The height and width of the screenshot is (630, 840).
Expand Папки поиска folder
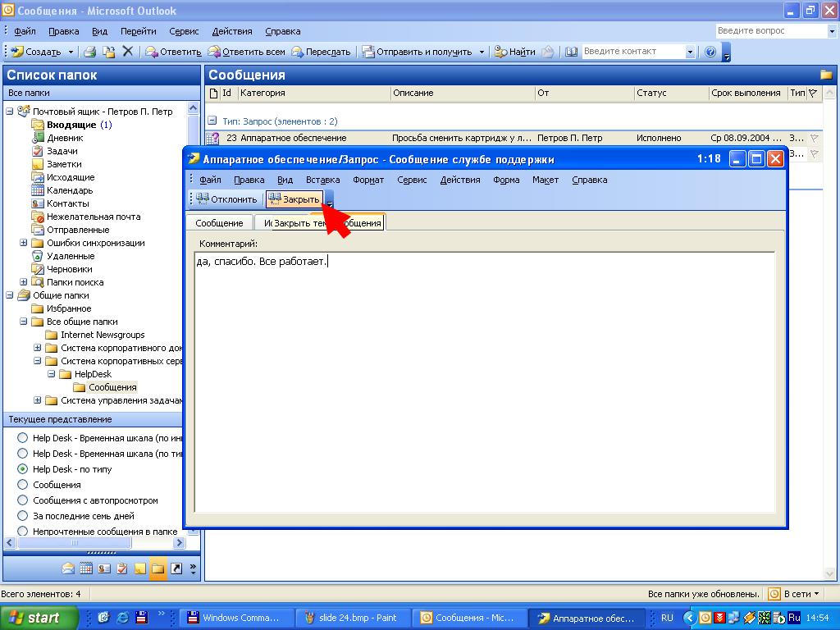point(24,282)
